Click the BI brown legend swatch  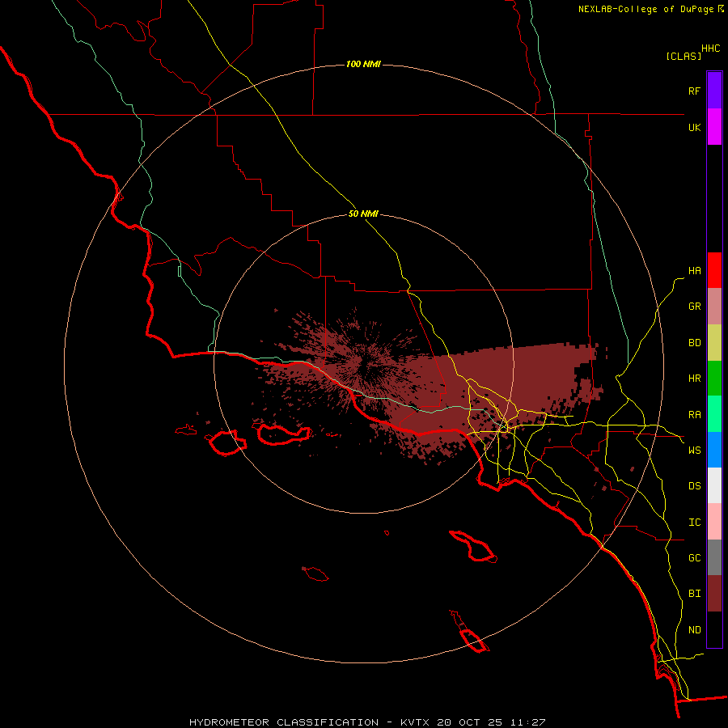point(714,594)
